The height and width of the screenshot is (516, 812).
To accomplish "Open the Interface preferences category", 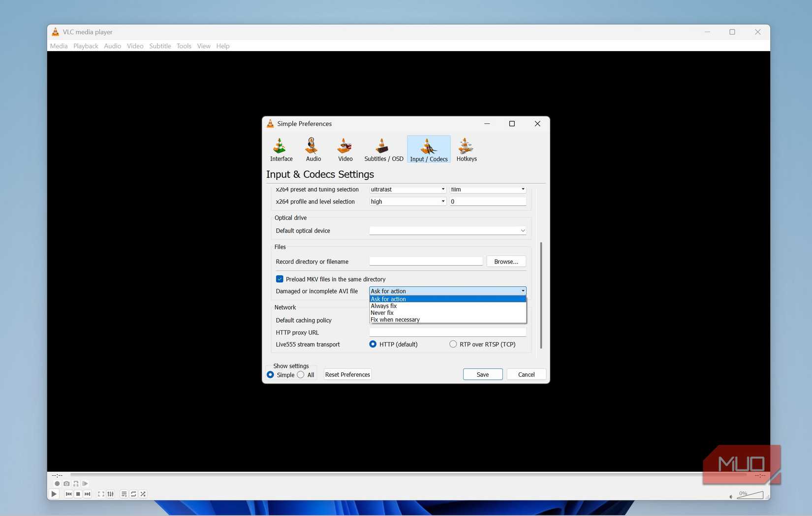I will click(x=281, y=150).
